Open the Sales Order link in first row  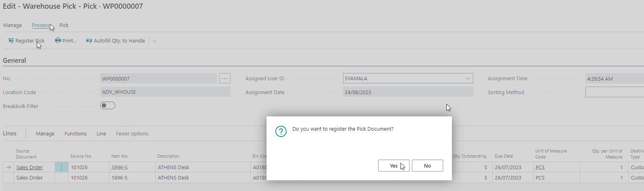(x=29, y=168)
